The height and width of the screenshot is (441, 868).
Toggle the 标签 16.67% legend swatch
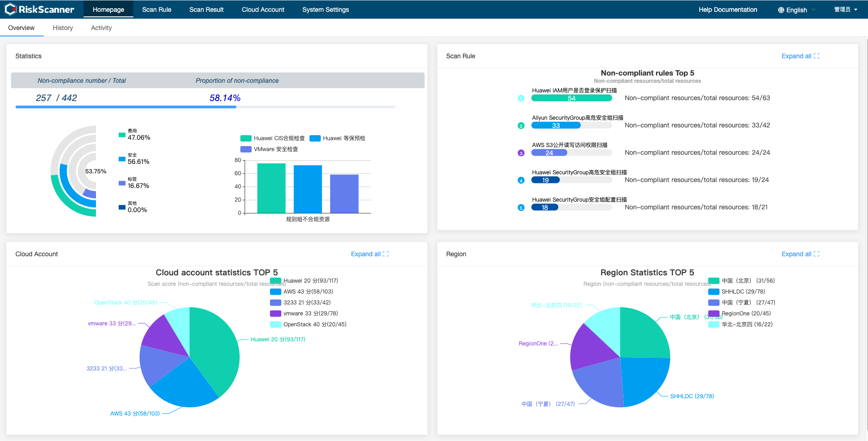[x=122, y=183]
